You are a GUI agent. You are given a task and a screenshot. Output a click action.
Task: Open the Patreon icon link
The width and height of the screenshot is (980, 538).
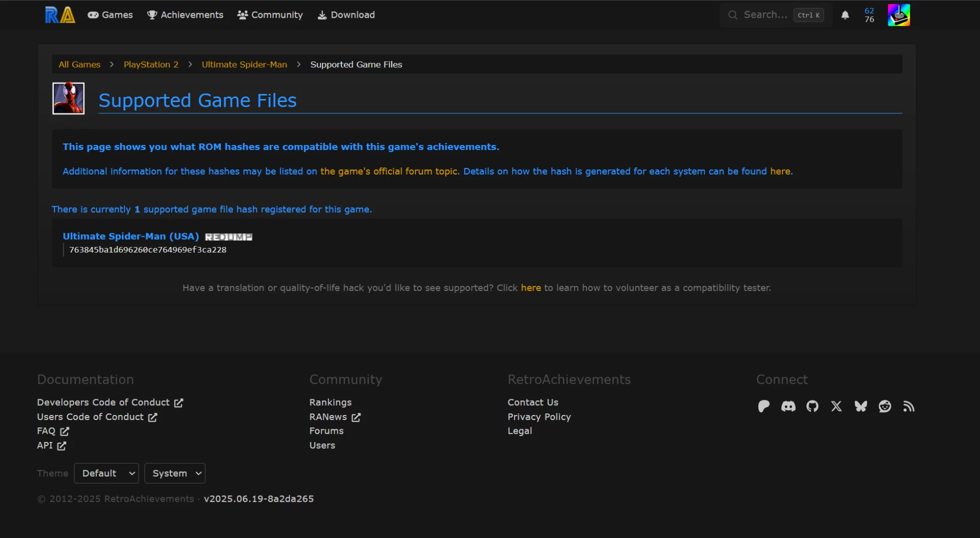(x=764, y=406)
